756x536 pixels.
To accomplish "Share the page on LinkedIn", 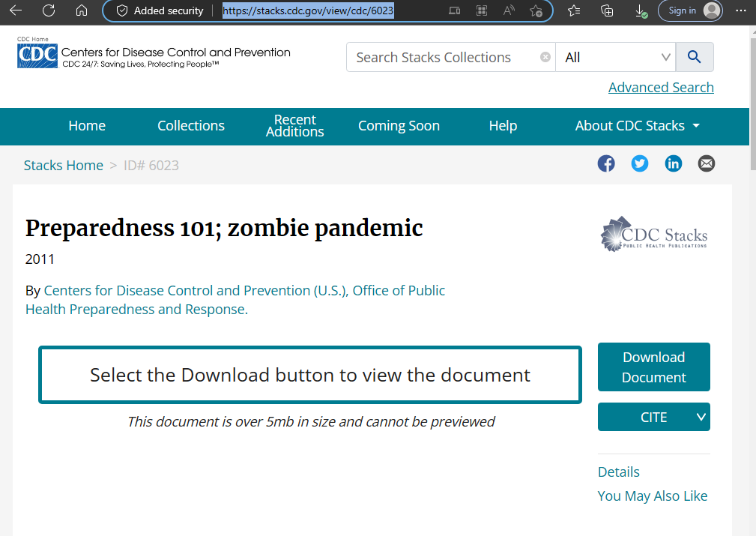I will pos(674,163).
